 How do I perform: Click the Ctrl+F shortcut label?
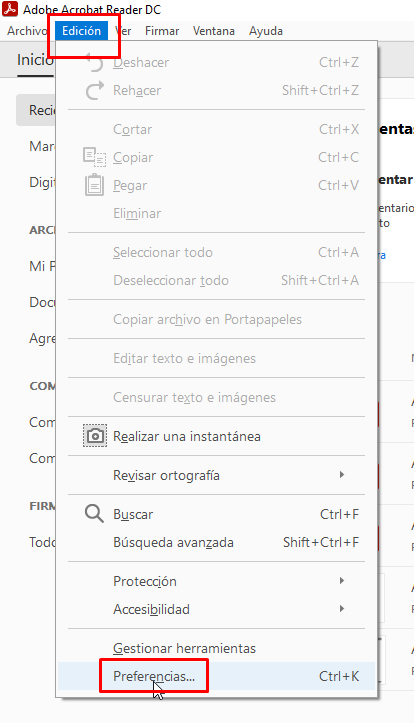(x=339, y=514)
